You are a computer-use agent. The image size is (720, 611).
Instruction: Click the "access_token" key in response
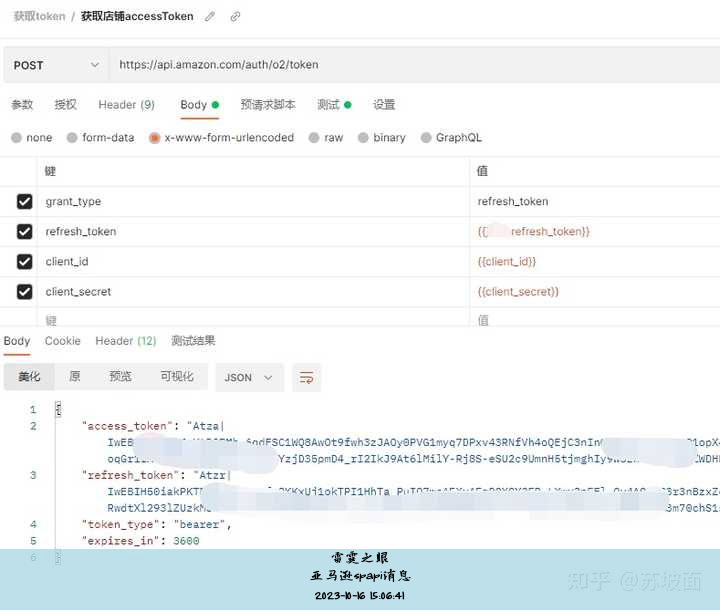pyautogui.click(x=127, y=426)
